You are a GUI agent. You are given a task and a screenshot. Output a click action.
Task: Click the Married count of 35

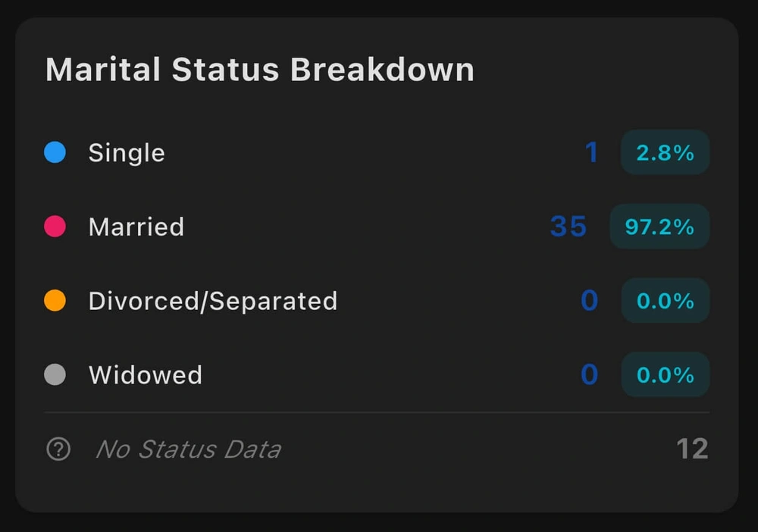coord(568,227)
